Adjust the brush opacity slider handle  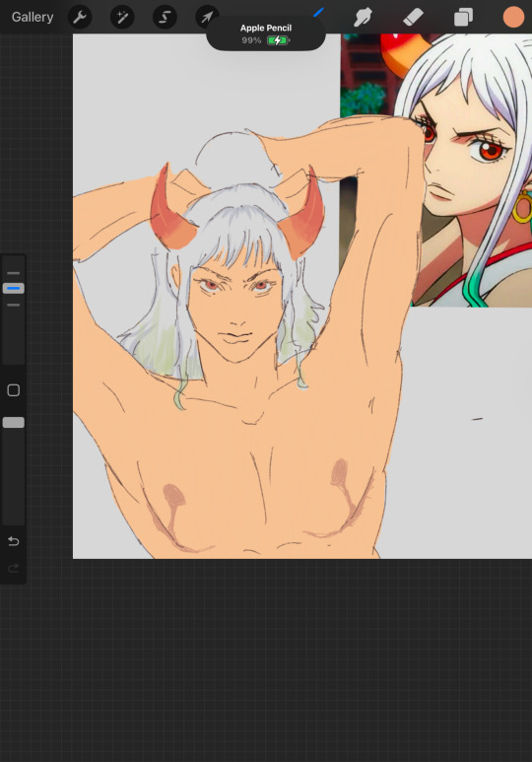point(14,422)
